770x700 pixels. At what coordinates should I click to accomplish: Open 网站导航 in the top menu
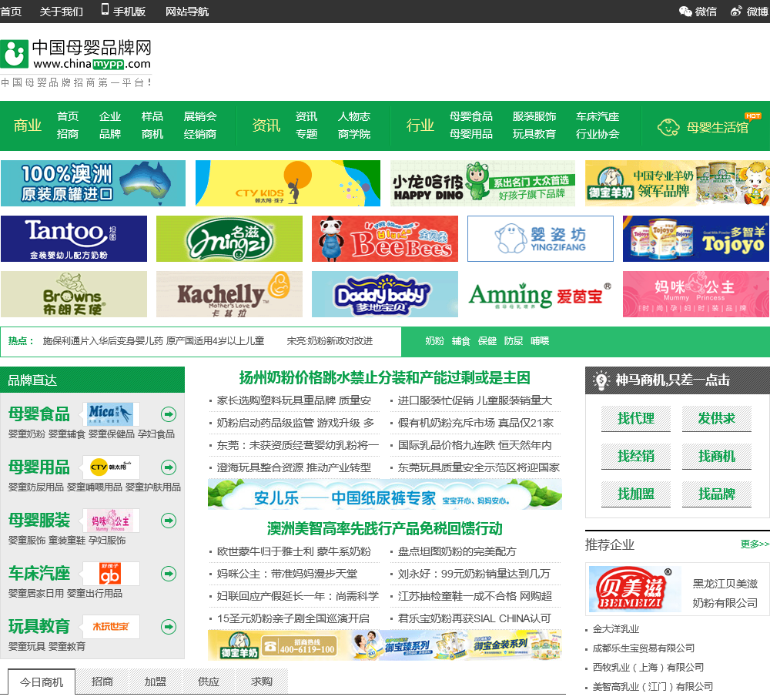186,12
